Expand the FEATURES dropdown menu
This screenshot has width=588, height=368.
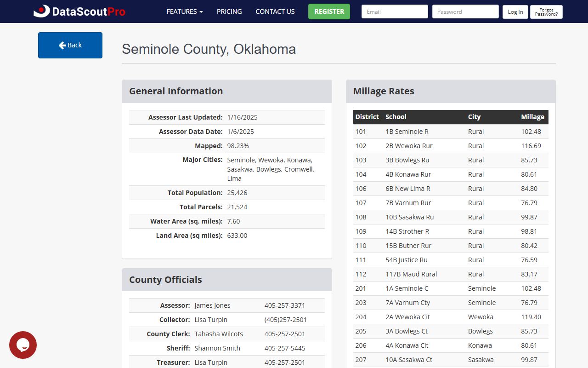[x=185, y=11]
